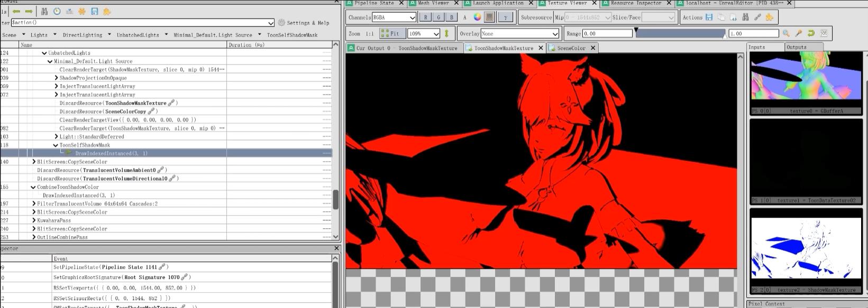This screenshot has height=308, width=868.
Task: Toggle the clock time-durations icon
Action: click(x=57, y=11)
